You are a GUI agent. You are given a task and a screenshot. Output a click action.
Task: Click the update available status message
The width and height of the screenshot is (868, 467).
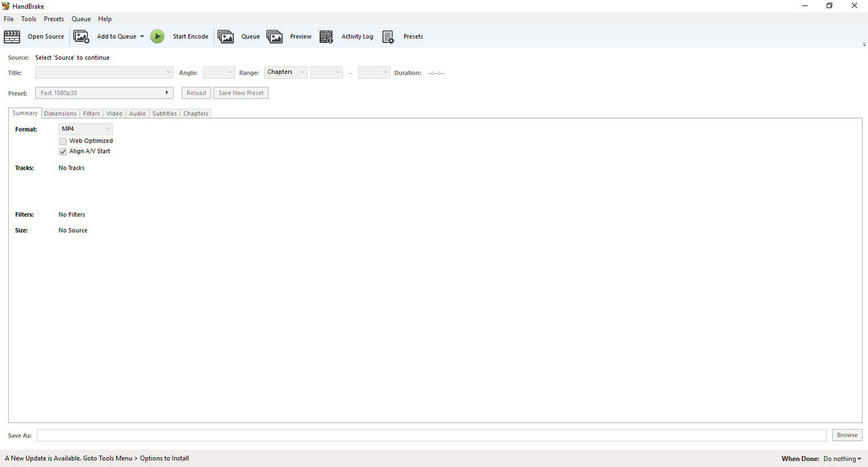(97, 459)
